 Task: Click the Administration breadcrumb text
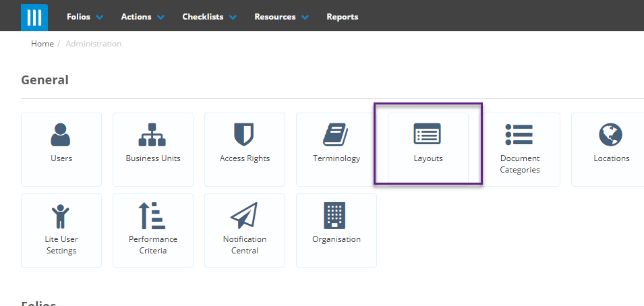[94, 44]
